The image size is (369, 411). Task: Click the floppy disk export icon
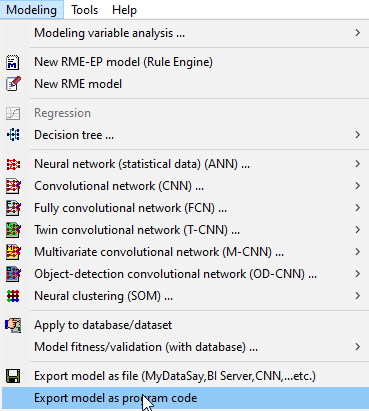click(13, 376)
